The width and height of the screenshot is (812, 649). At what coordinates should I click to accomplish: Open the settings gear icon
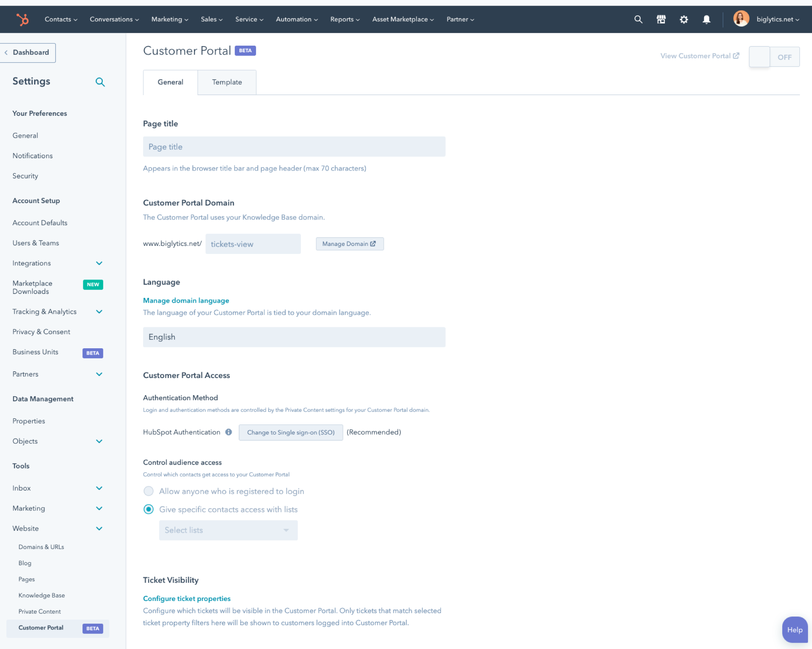pyautogui.click(x=684, y=19)
